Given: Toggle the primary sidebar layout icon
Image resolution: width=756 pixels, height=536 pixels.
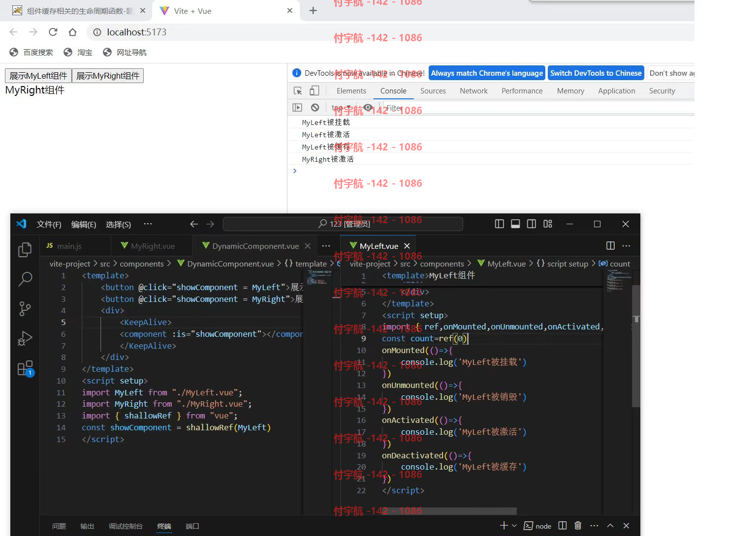Looking at the screenshot, I should click(499, 224).
